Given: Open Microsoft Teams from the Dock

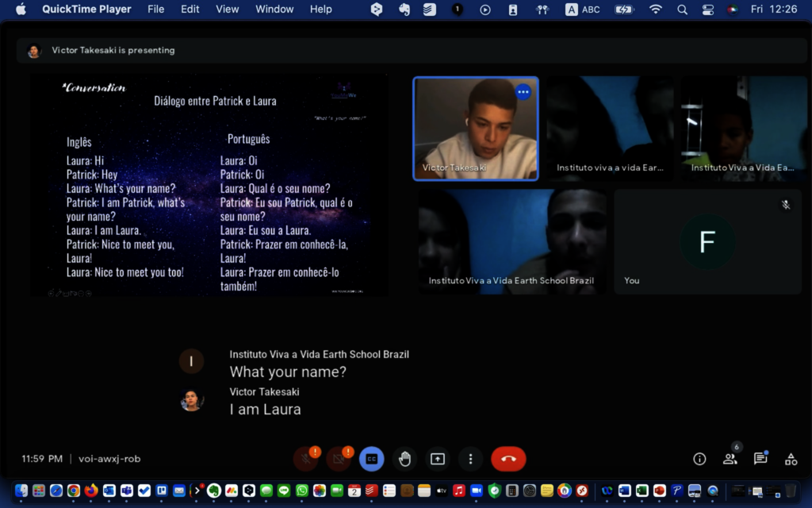Looking at the screenshot, I should pos(126,491).
